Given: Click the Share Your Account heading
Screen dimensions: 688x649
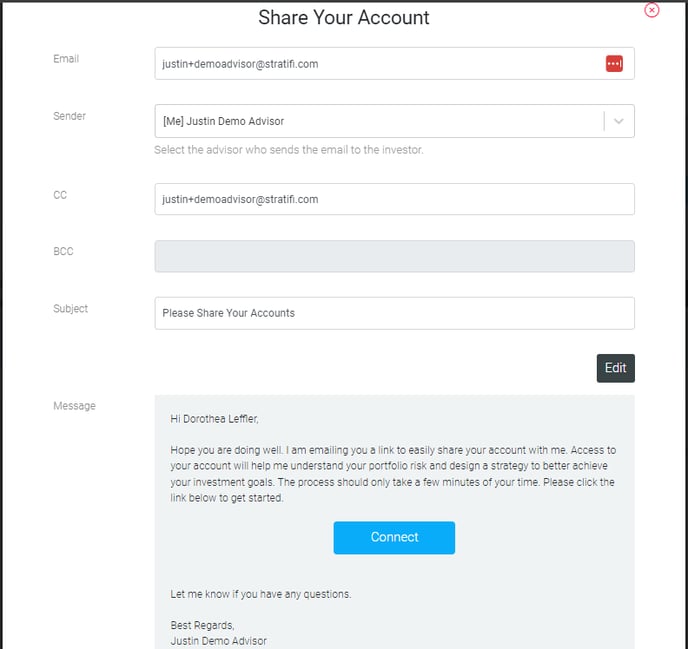Looking at the screenshot, I should 344,18.
